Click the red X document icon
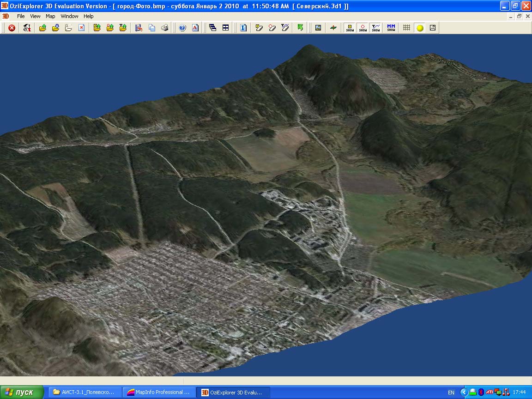The height and width of the screenshot is (399, 532). click(81, 28)
